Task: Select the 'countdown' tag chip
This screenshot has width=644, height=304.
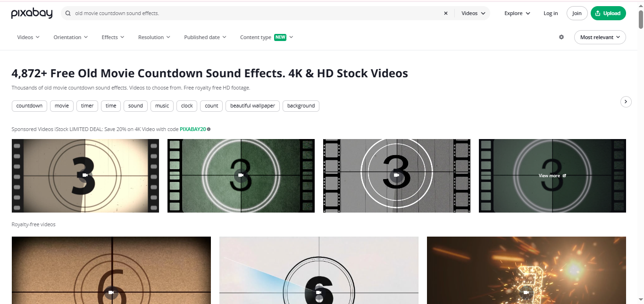Action: [29, 106]
